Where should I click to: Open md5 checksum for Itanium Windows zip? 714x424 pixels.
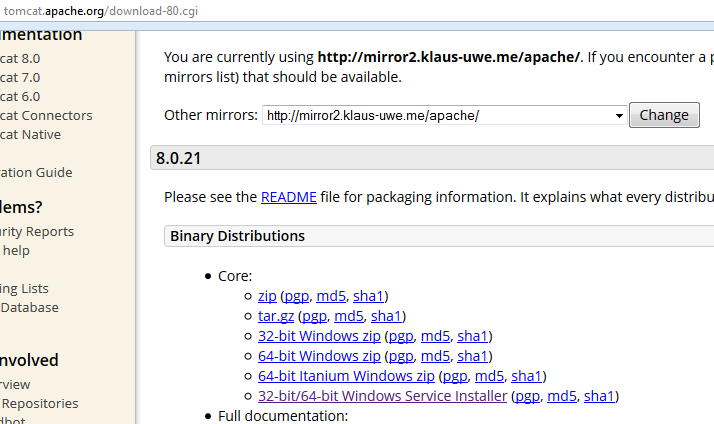tap(489, 376)
